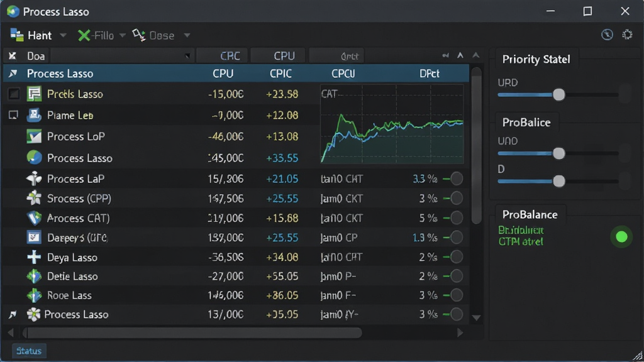The image size is (644, 362).
Task: Click the Detie Lasso row icon
Action: coord(34,277)
